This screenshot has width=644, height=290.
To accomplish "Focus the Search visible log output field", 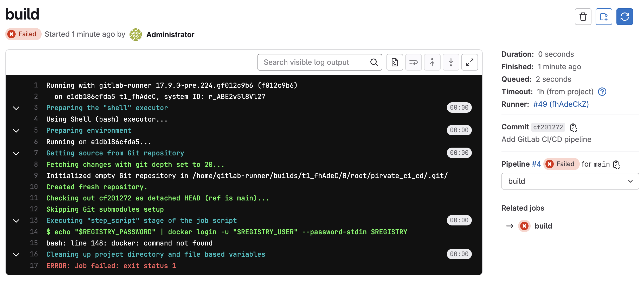I will [x=312, y=62].
